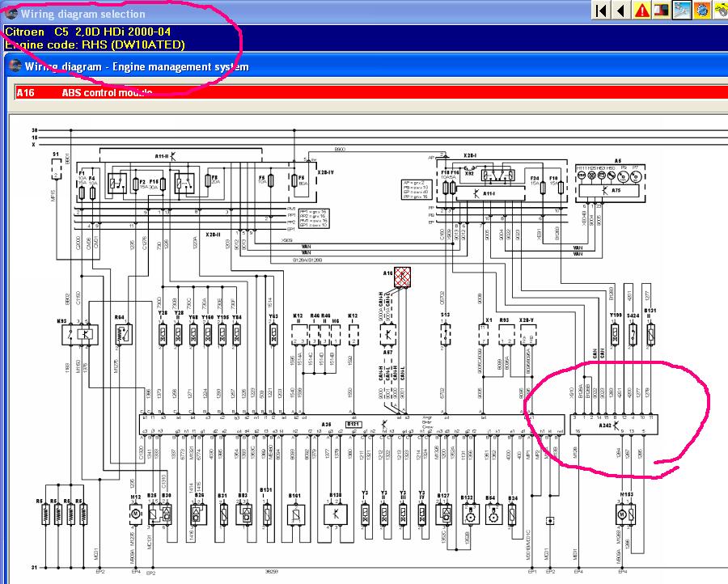Viewport: 728px width, 584px height.
Task: Select the Y63 valve symbol
Action: click(273, 333)
